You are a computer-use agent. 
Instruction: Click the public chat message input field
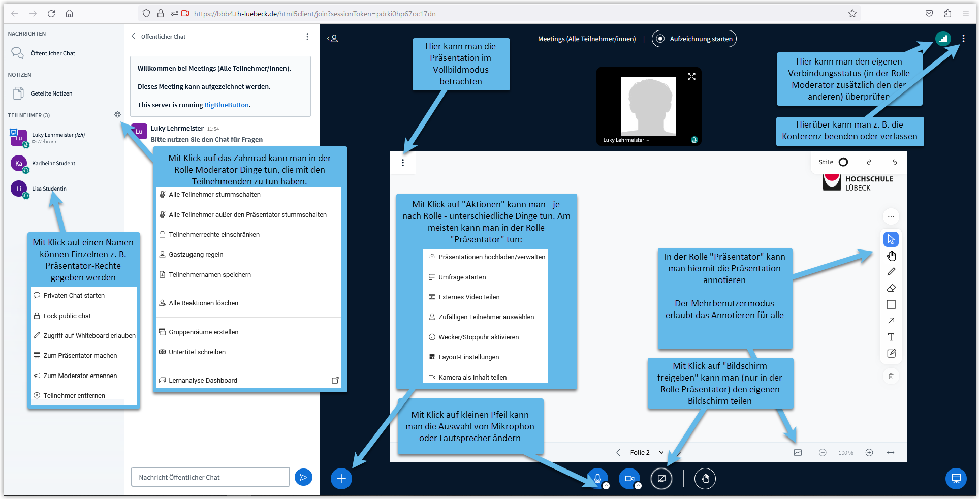(210, 477)
